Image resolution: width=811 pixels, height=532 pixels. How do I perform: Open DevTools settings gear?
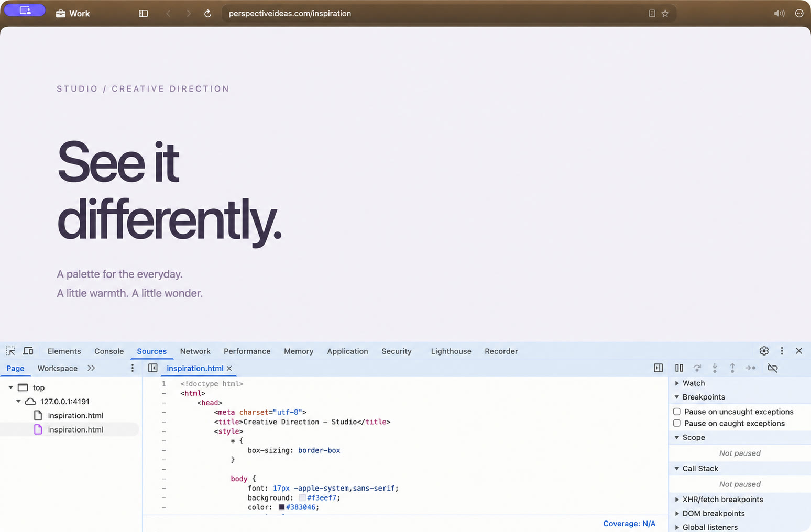click(x=764, y=351)
